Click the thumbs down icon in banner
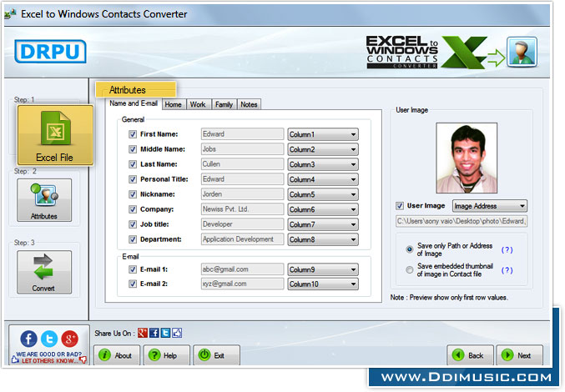Image resolution: width=565 pixels, height=392 pixels. 83,359
